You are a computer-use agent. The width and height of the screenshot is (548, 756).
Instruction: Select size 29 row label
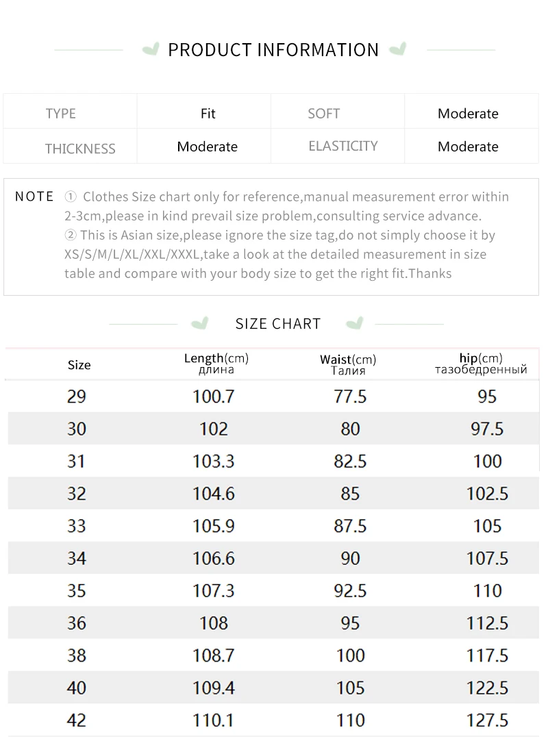77,396
